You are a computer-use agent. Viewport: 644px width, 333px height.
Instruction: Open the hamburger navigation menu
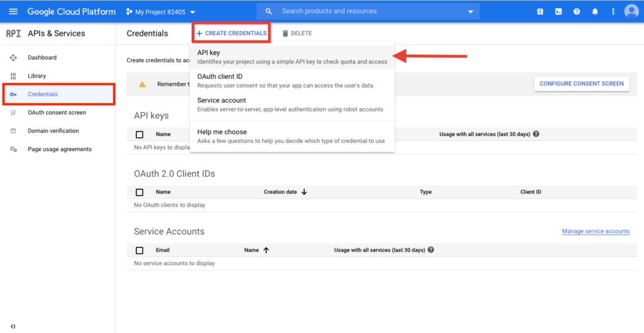(13, 11)
